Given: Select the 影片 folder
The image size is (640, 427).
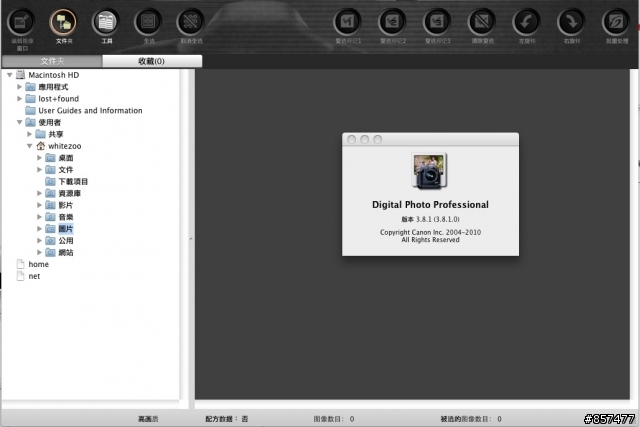Looking at the screenshot, I should (x=66, y=205).
